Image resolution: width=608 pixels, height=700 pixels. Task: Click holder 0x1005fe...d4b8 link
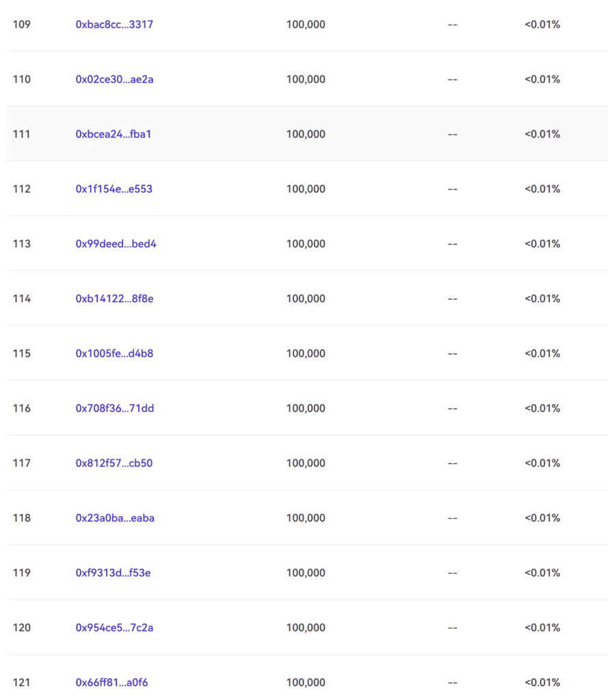pos(114,353)
